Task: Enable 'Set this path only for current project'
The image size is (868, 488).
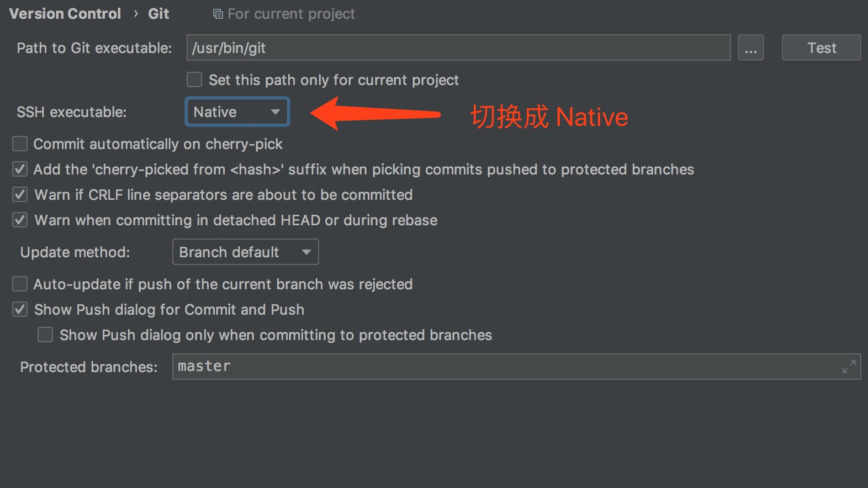Action: point(194,80)
